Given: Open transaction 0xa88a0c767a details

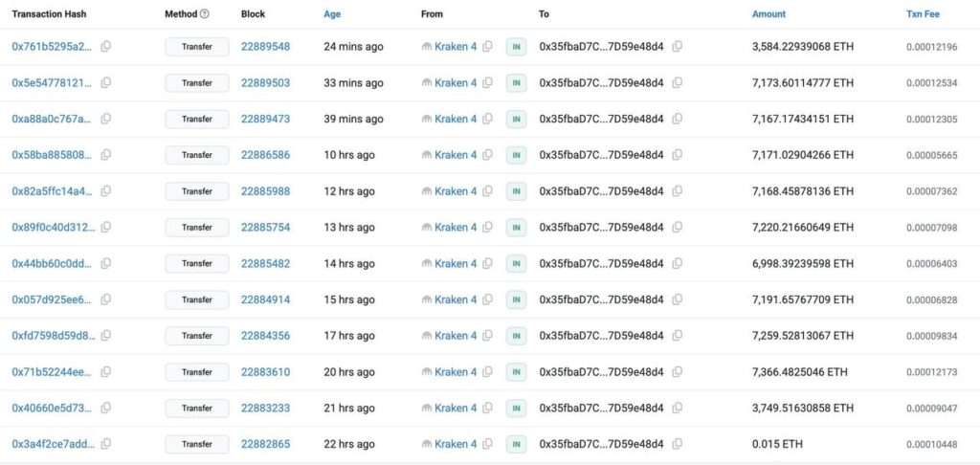Looking at the screenshot, I should tap(52, 120).
